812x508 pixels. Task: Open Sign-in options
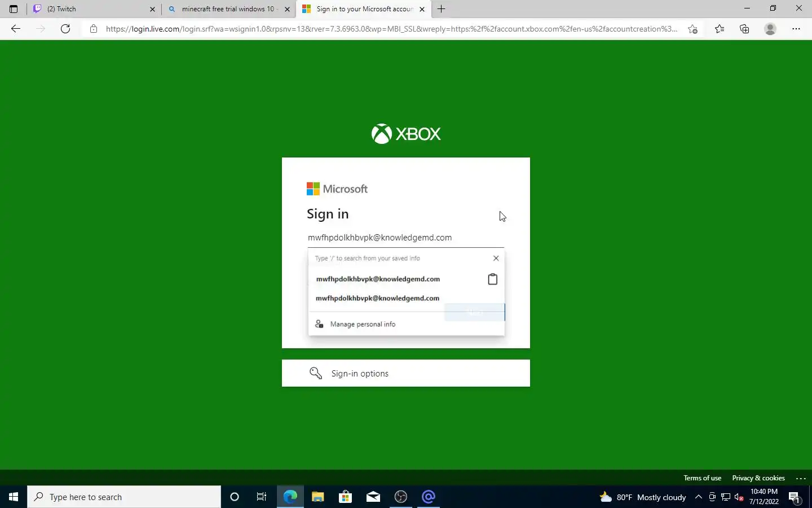pos(406,373)
